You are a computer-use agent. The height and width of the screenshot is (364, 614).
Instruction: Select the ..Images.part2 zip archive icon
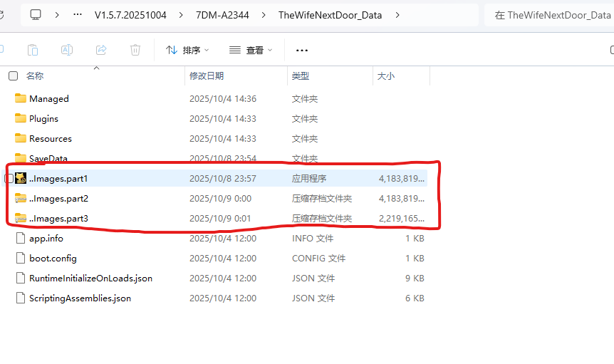pos(21,199)
